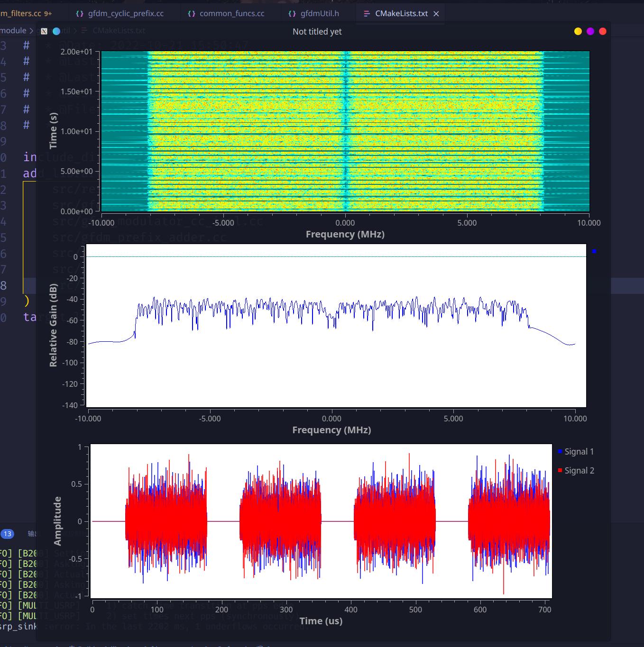Viewport: 644px width, 647px height.
Task: Click the problems count badge showing 13
Action: (7, 534)
